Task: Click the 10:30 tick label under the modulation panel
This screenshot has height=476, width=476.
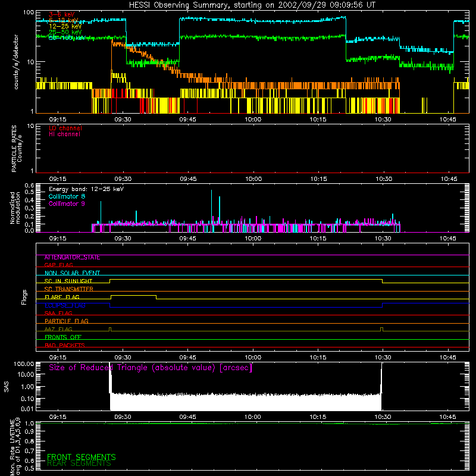Action: 383,239
